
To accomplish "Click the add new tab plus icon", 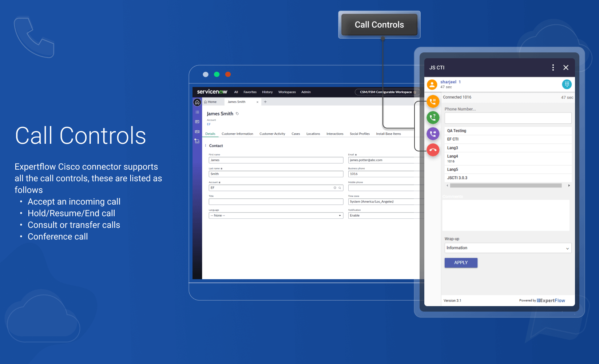I will [265, 102].
